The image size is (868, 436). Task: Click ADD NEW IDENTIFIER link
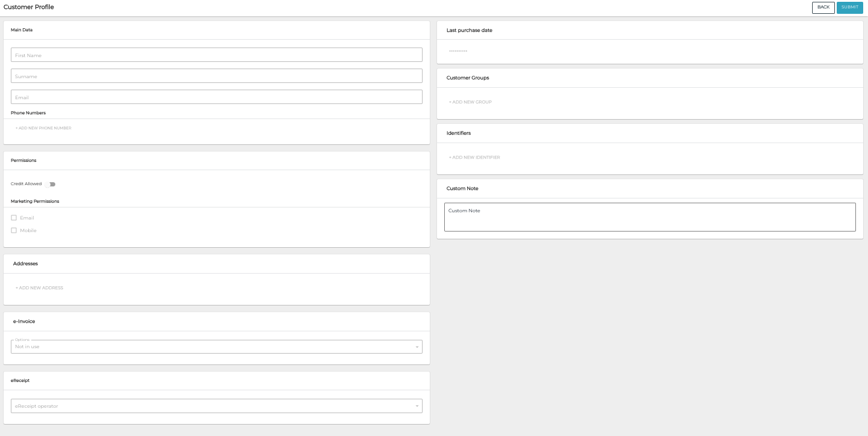(474, 157)
